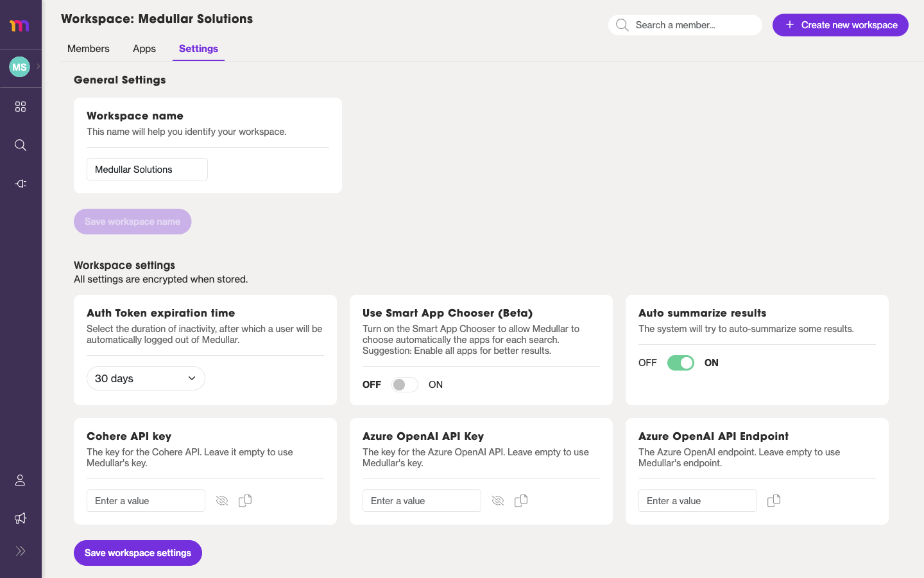Screen dimensions: 924x578
Task: Click the plus icon in Create new workspace
Action: [x=790, y=25]
